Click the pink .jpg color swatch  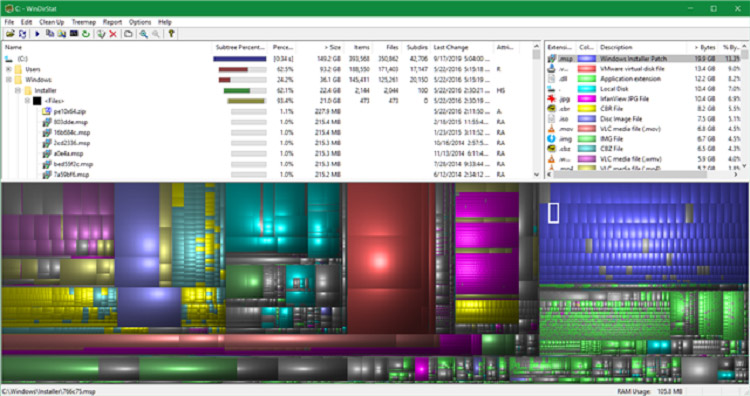coord(586,99)
